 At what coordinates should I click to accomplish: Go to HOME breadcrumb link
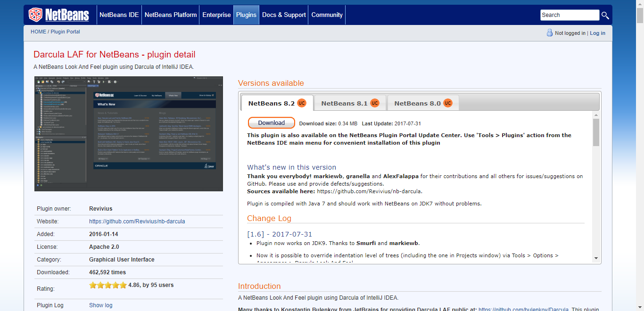[39, 32]
